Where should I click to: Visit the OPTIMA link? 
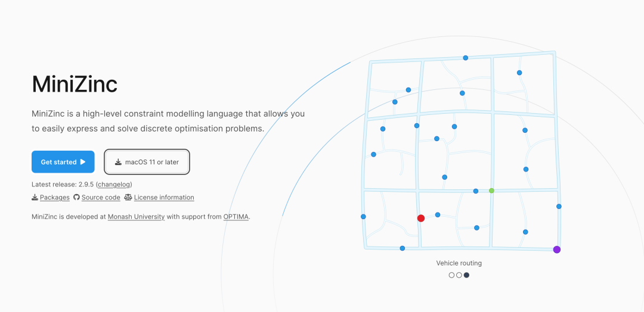[x=236, y=217]
